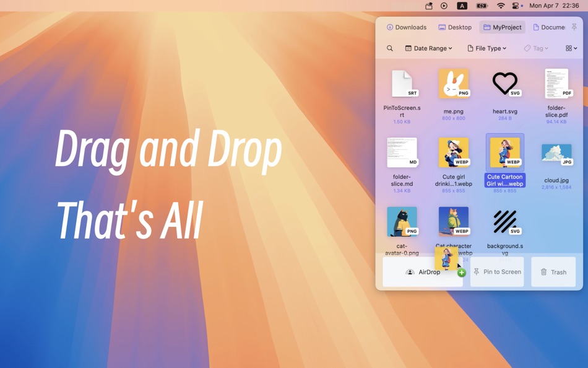Image resolution: width=588 pixels, height=368 pixels.
Task: Click the pin icon beside the Documents tab
Action: (573, 27)
